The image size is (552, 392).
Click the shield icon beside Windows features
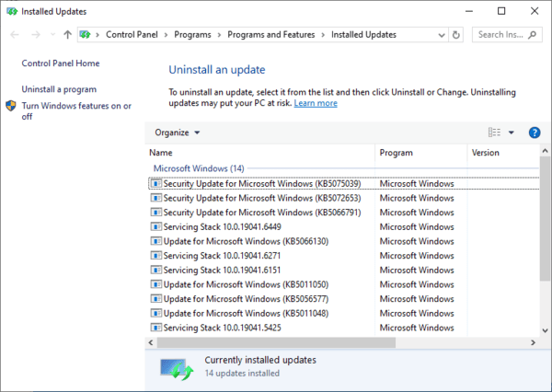click(11, 106)
